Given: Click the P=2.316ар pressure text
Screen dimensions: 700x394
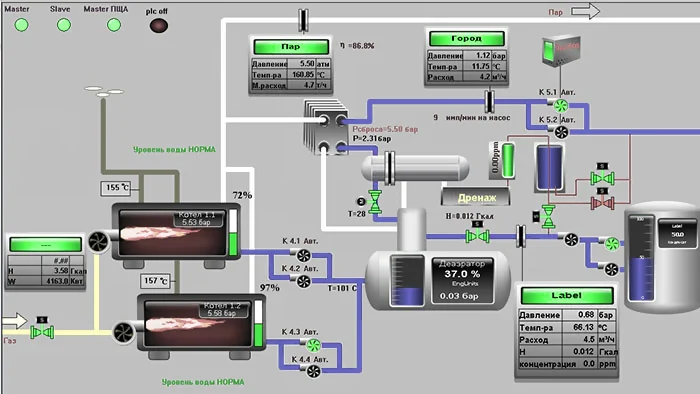Looking at the screenshot, I should tap(372, 139).
